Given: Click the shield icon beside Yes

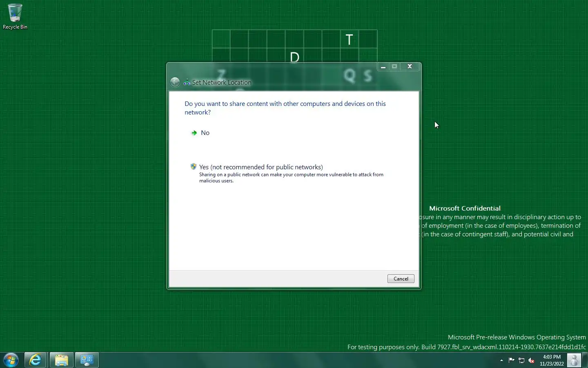Looking at the screenshot, I should point(194,166).
